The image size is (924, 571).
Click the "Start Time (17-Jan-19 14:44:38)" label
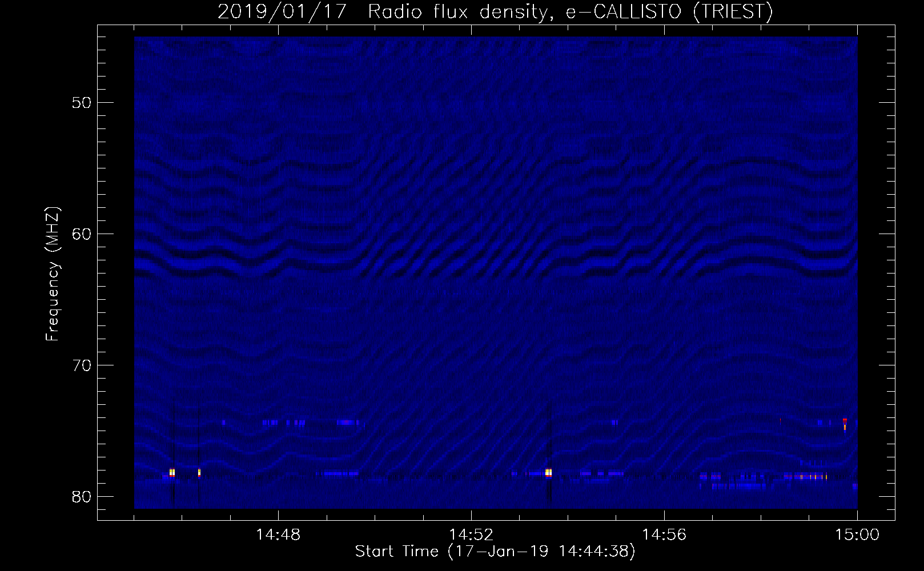495,552
